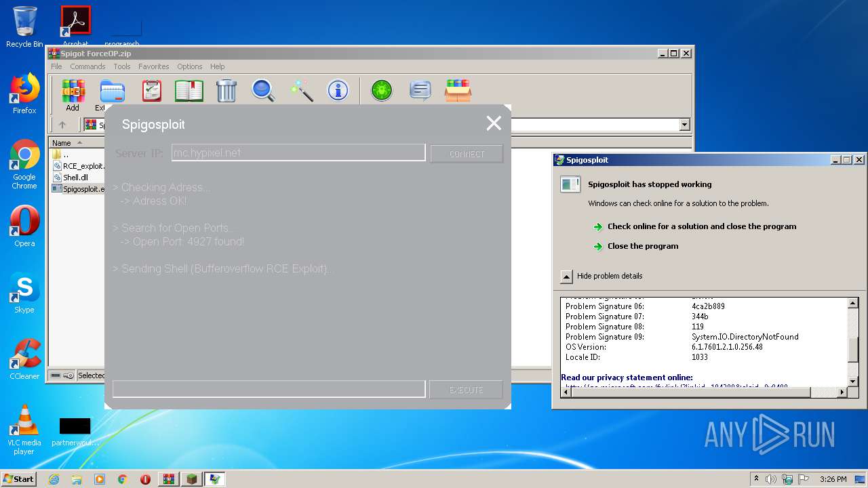This screenshot has height=488, width=868.
Task: Click the Opera taskbar icon
Action: point(145,479)
